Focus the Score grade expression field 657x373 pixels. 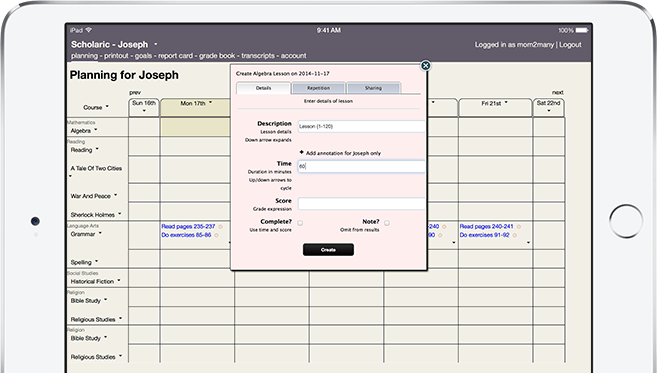click(x=361, y=204)
